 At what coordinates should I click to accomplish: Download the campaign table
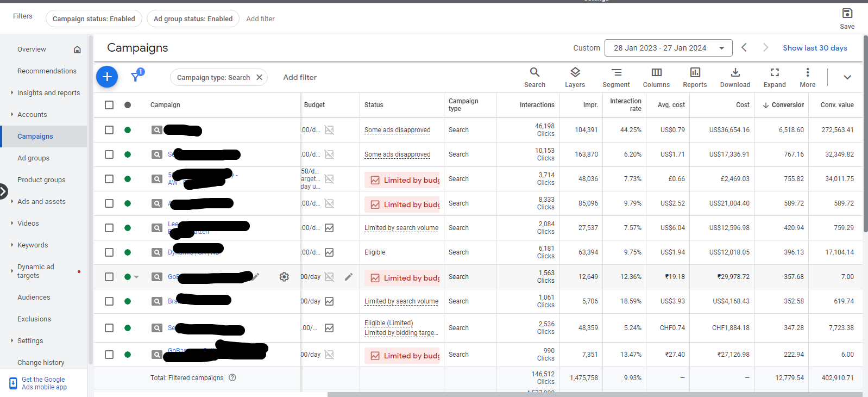pos(735,77)
